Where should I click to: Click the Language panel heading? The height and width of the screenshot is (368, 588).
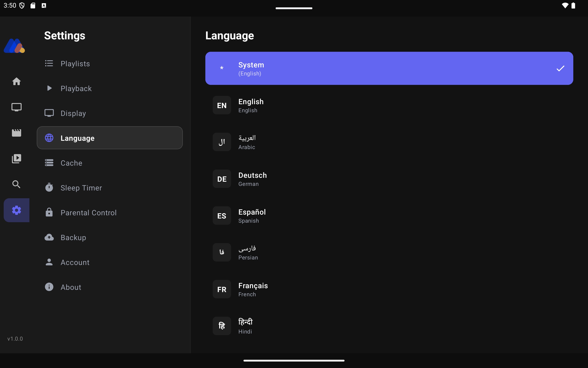(230, 35)
